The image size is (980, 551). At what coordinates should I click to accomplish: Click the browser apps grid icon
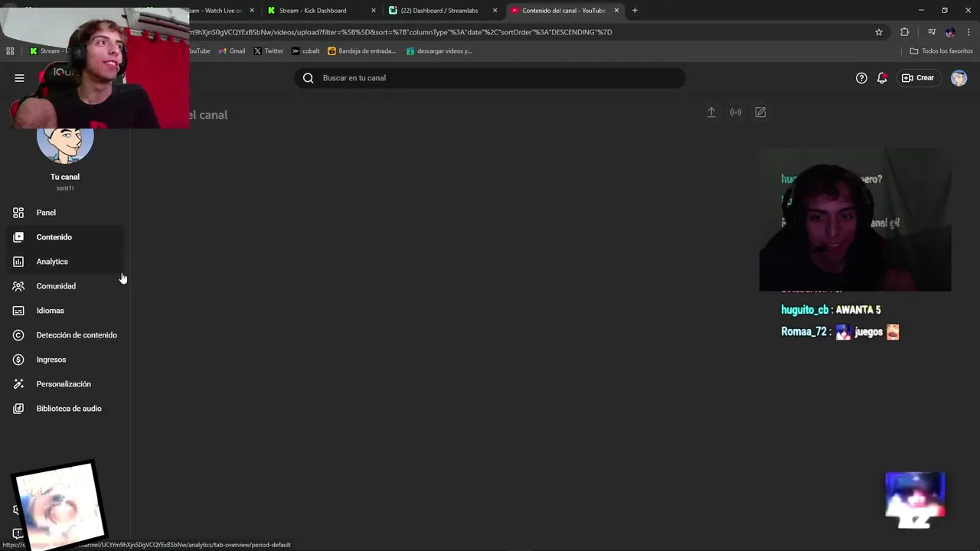click(x=10, y=51)
